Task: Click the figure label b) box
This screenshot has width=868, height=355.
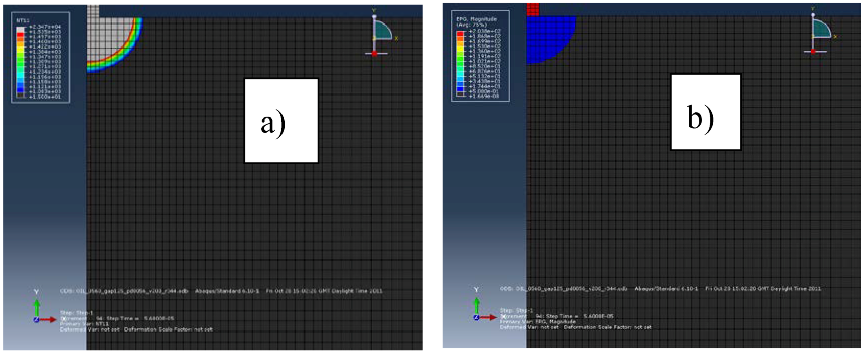Action: tap(706, 112)
